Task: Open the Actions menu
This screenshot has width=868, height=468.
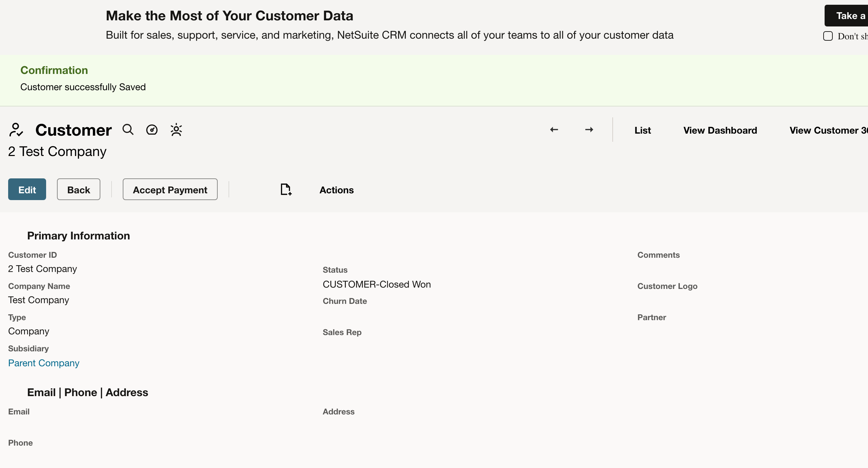Action: (337, 190)
